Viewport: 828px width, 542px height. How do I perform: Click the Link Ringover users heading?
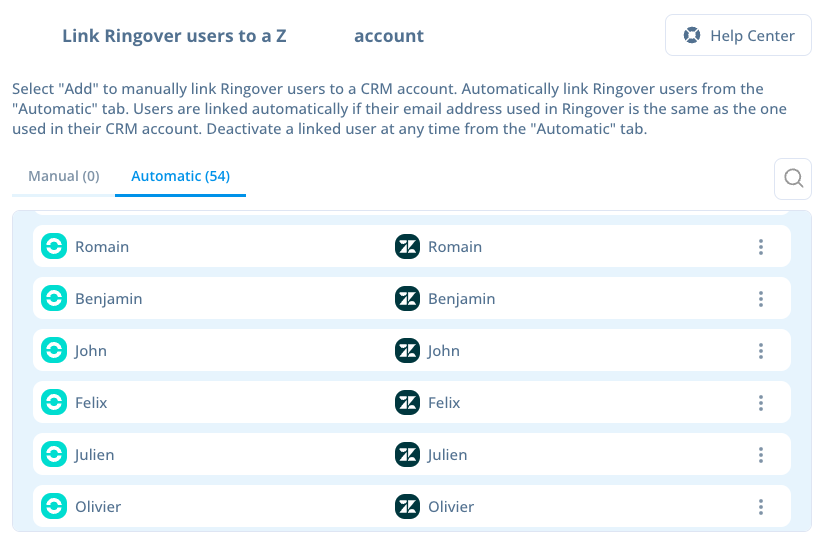coord(243,36)
